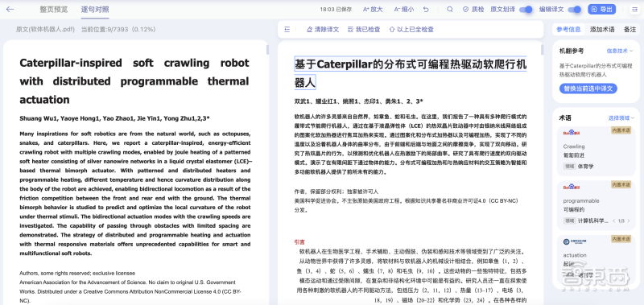The width and height of the screenshot is (644, 305).
Task: Open 备注 tab
Action: click(x=630, y=30)
